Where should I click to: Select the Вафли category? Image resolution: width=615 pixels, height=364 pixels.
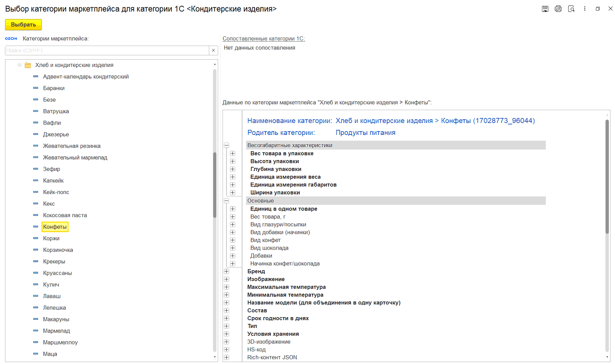pyautogui.click(x=52, y=123)
